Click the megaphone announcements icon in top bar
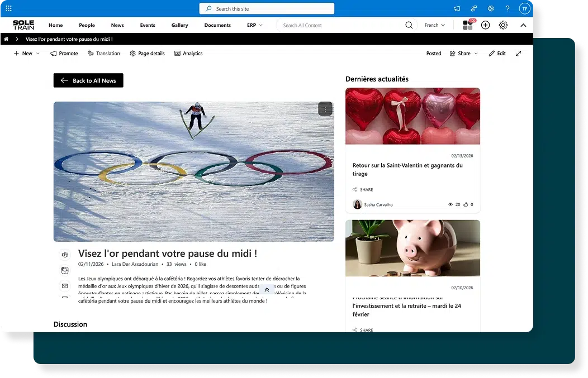This screenshot has width=588, height=378. coord(457,8)
